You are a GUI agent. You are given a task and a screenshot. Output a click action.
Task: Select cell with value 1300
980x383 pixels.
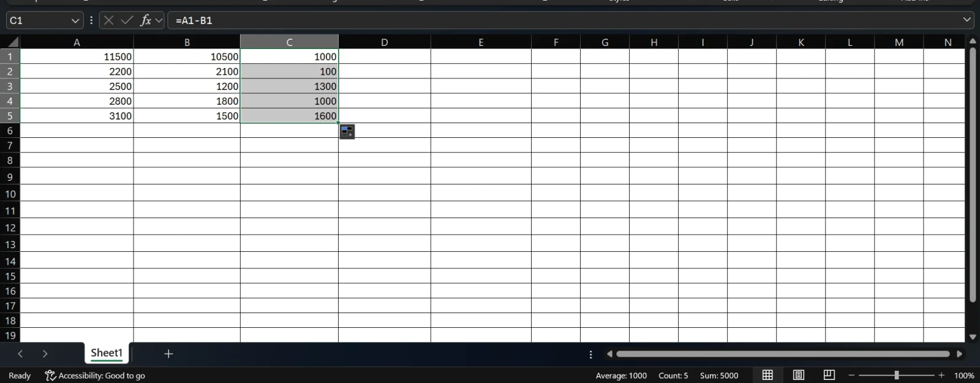point(289,86)
